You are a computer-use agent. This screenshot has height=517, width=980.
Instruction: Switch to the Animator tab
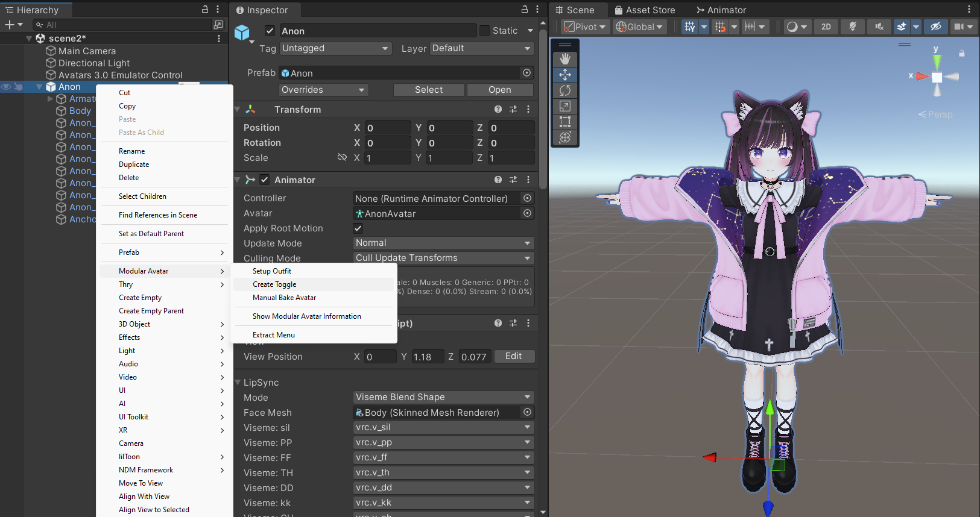pyautogui.click(x=721, y=10)
